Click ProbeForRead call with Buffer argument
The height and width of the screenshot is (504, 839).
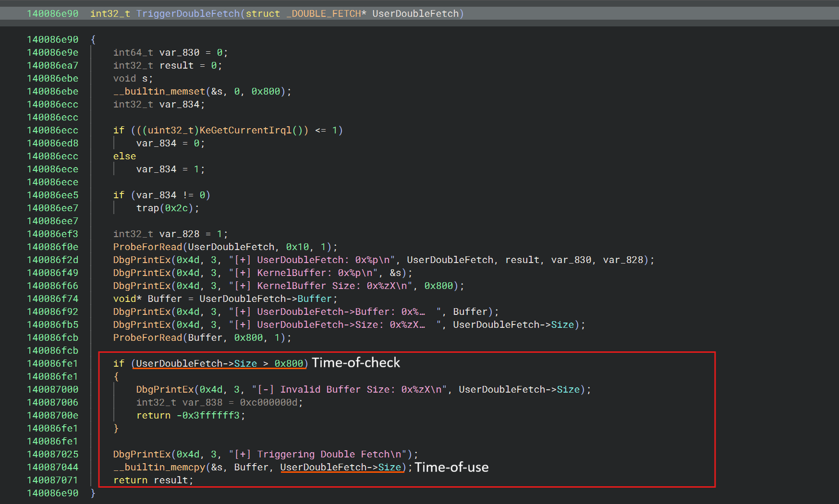(x=202, y=337)
